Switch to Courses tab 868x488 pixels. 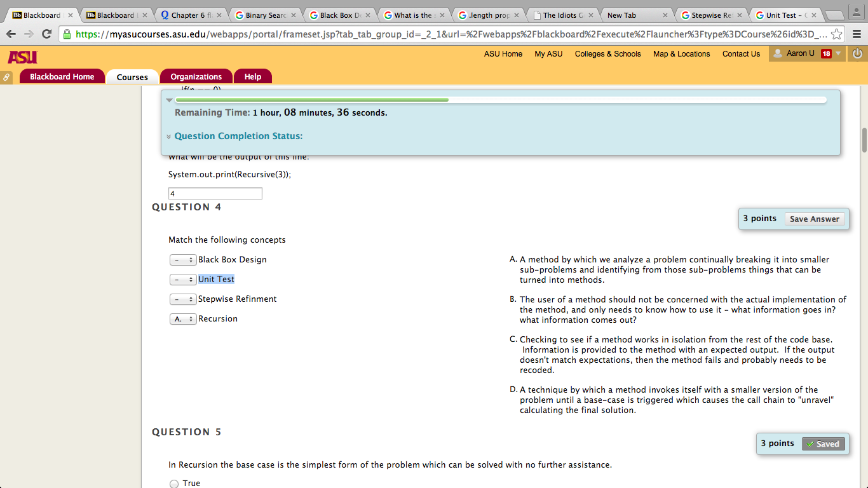[x=132, y=77]
